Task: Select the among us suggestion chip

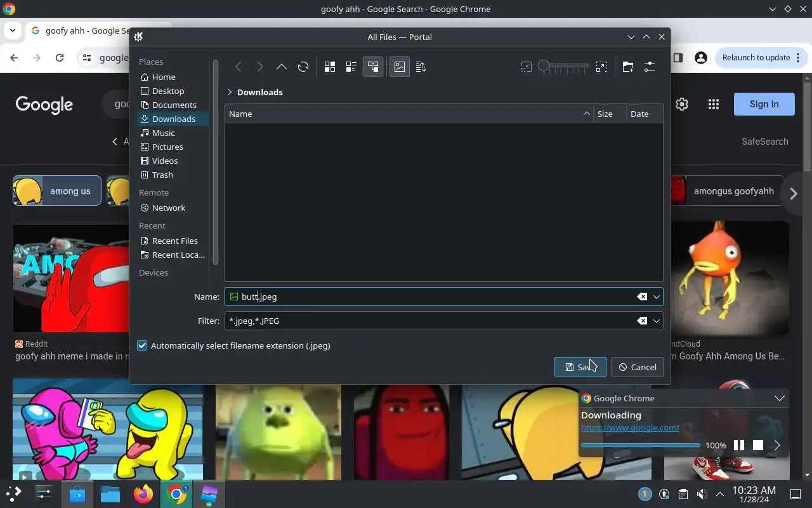Action: pos(57,191)
